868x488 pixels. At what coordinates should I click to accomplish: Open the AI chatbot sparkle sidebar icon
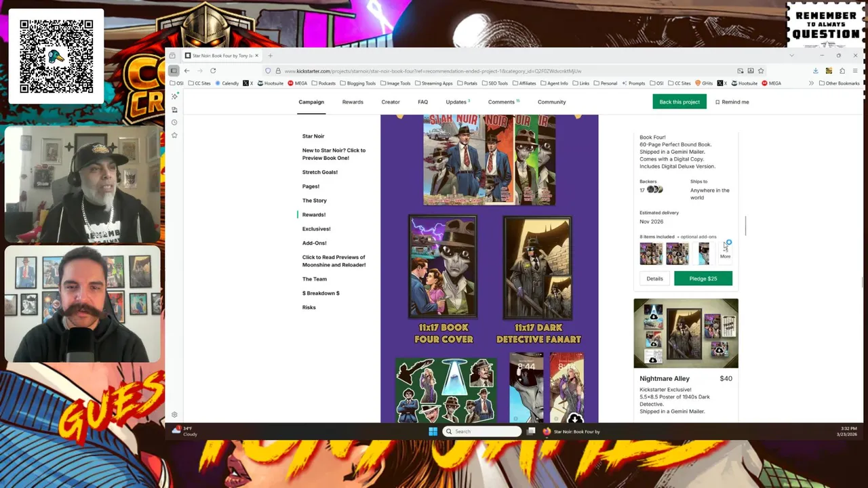[x=174, y=96]
